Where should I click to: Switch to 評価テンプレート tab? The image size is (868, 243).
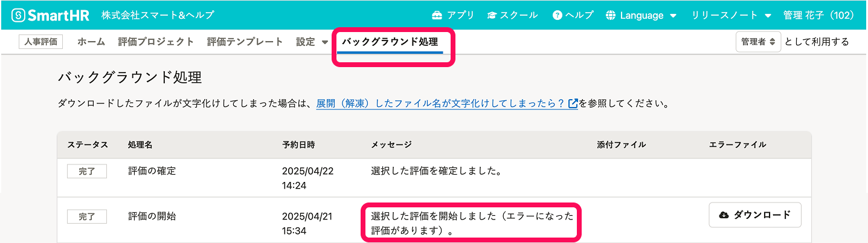[245, 42]
